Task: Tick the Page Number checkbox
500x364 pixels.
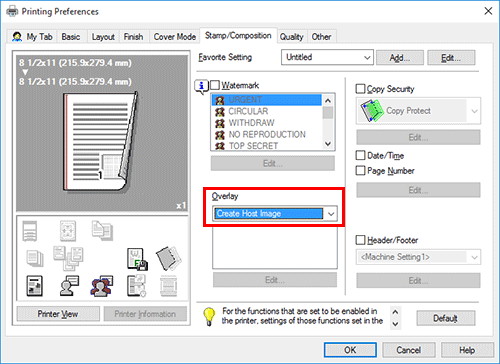Action: click(x=360, y=171)
